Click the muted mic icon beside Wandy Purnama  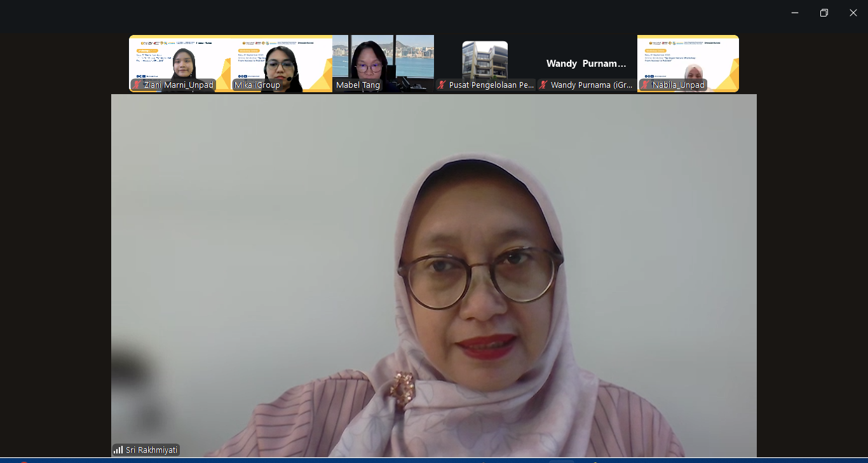pos(543,85)
